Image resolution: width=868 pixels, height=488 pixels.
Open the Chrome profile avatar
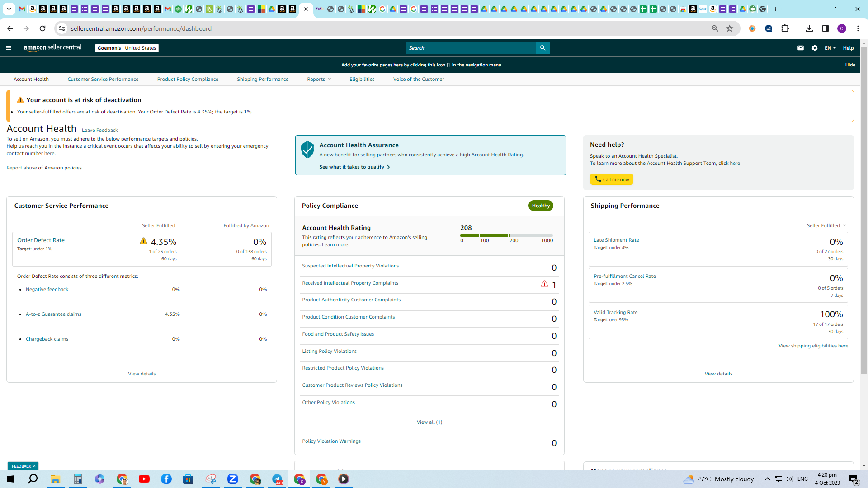(842, 28)
